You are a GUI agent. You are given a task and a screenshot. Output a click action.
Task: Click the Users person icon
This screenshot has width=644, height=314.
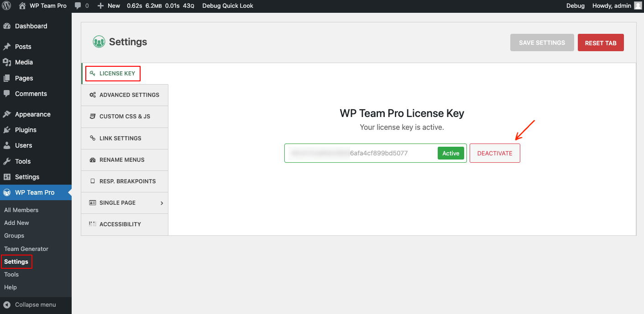[x=7, y=145]
